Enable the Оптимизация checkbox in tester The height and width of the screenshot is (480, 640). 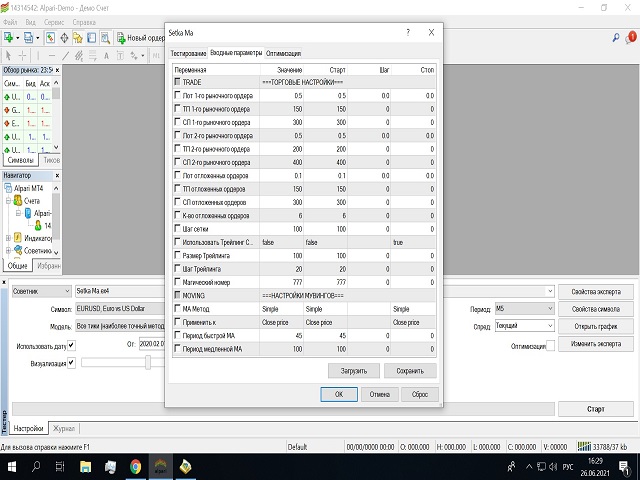click(550, 346)
